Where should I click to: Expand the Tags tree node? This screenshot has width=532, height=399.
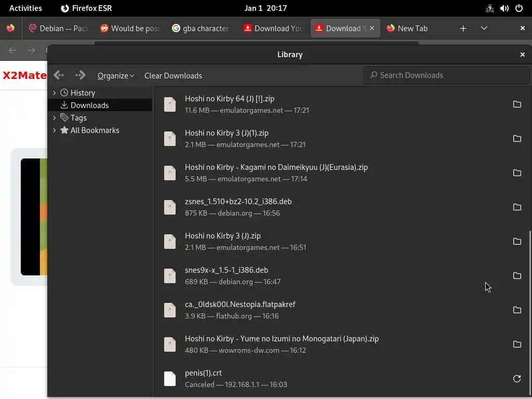[54, 118]
